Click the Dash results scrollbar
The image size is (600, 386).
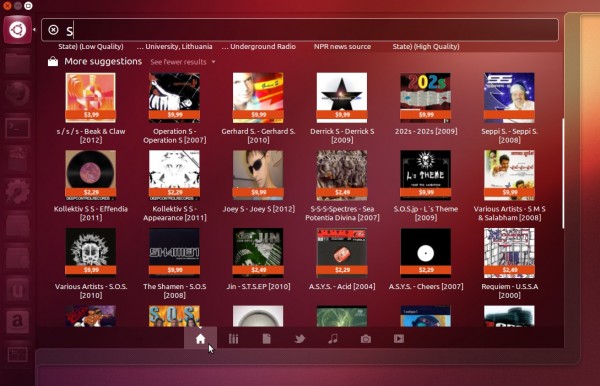pos(563,174)
